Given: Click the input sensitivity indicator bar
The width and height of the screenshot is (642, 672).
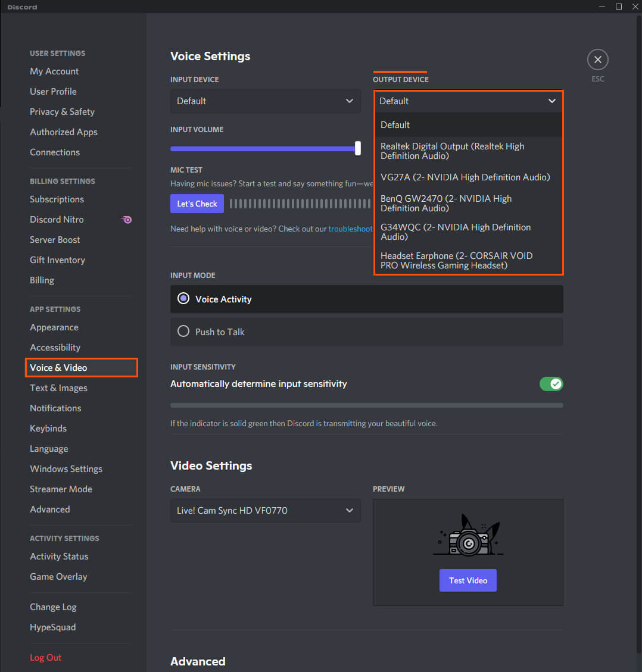Looking at the screenshot, I should point(367,405).
